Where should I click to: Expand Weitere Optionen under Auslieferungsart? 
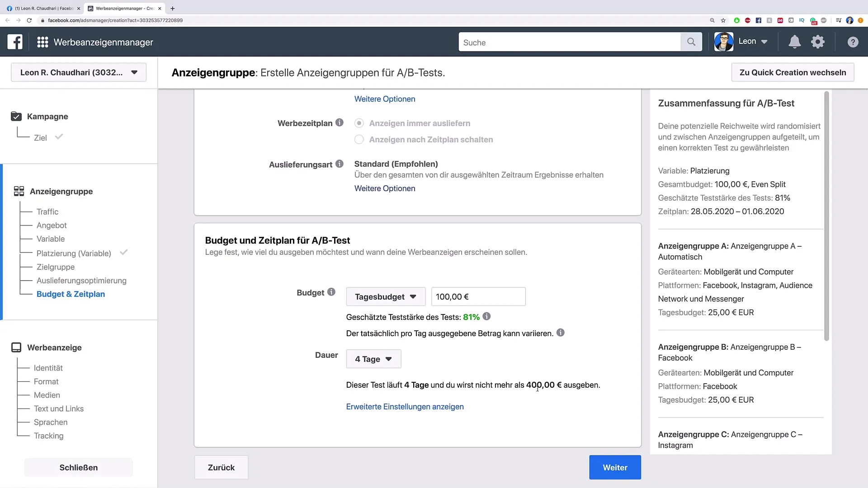(x=385, y=188)
